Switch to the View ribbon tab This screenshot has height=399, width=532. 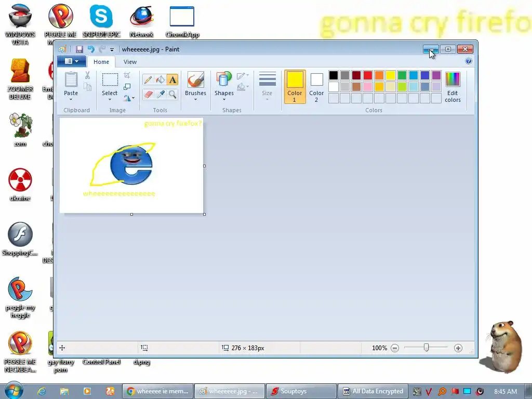[x=130, y=62]
